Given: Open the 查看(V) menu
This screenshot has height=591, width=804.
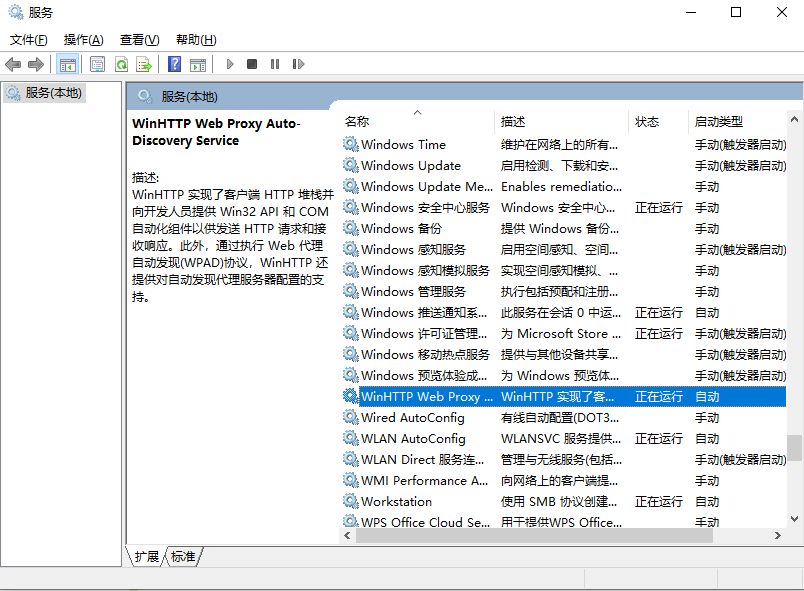Looking at the screenshot, I should pos(139,40).
